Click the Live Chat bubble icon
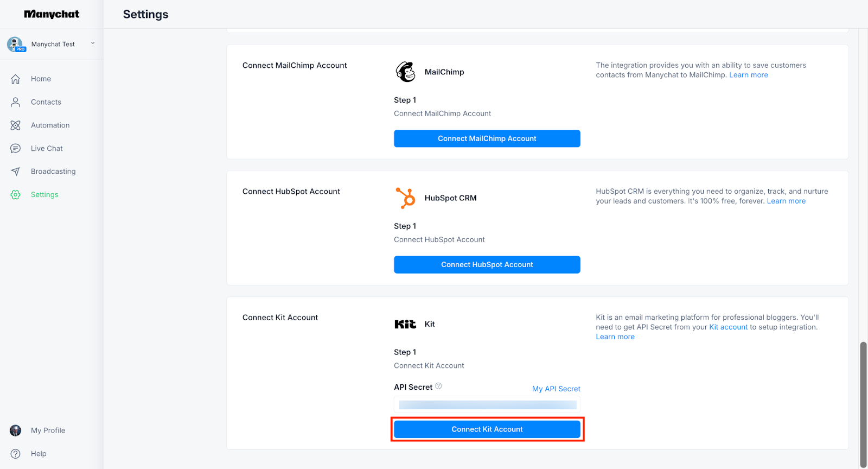The height and width of the screenshot is (469, 868). [15, 149]
